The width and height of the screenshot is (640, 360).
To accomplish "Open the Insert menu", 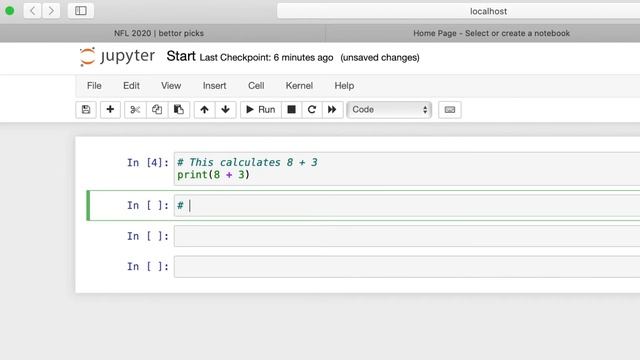I will pos(214,86).
